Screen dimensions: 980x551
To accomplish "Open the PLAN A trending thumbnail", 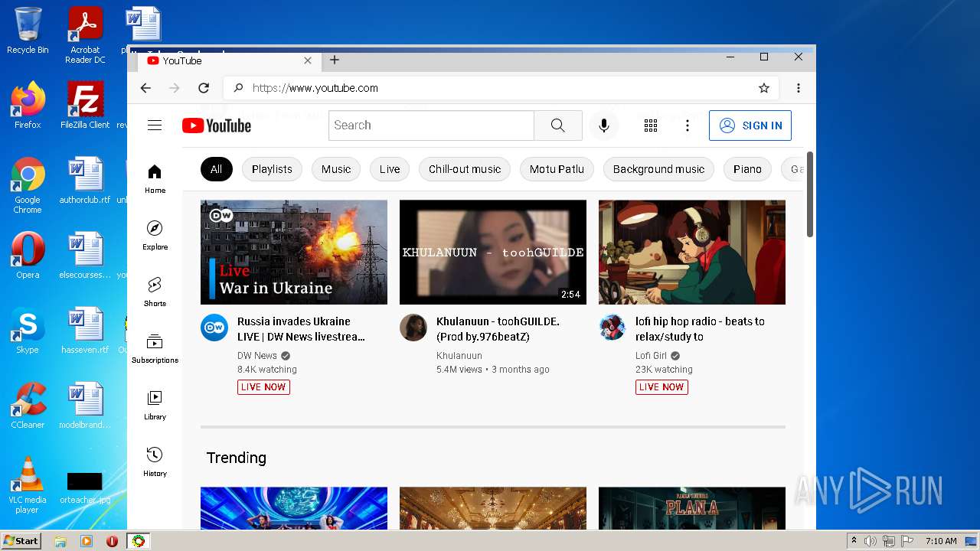I will tap(692, 507).
